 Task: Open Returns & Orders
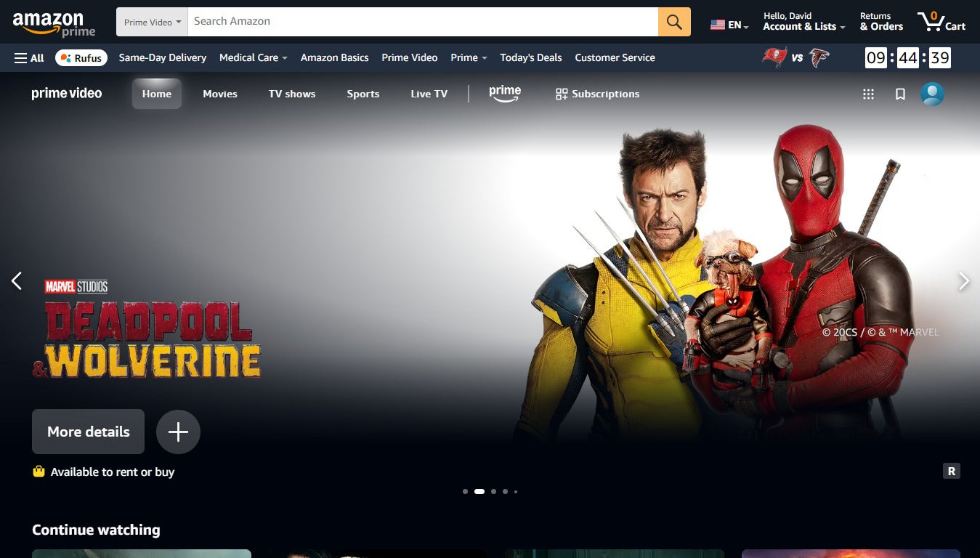point(881,22)
